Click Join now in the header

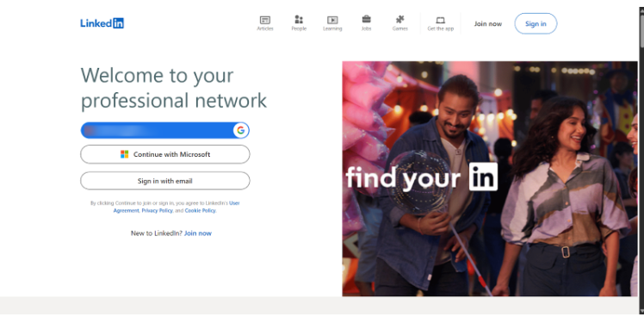tap(488, 24)
